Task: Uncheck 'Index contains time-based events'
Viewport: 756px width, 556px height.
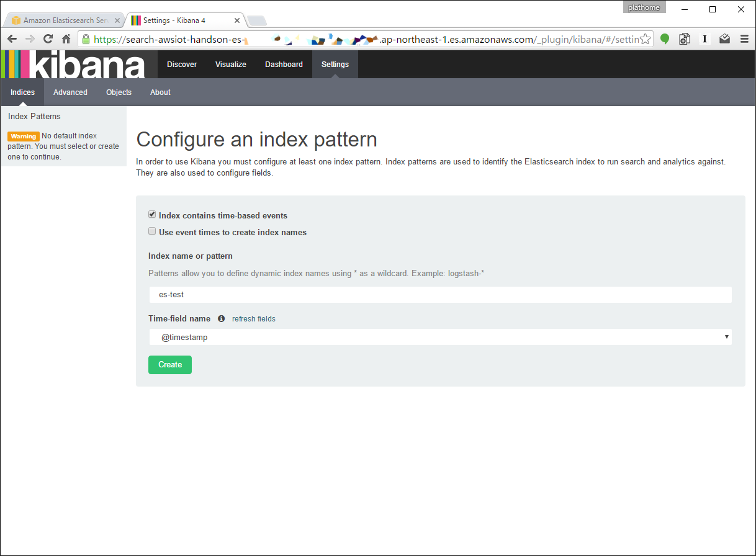Action: [x=152, y=215]
